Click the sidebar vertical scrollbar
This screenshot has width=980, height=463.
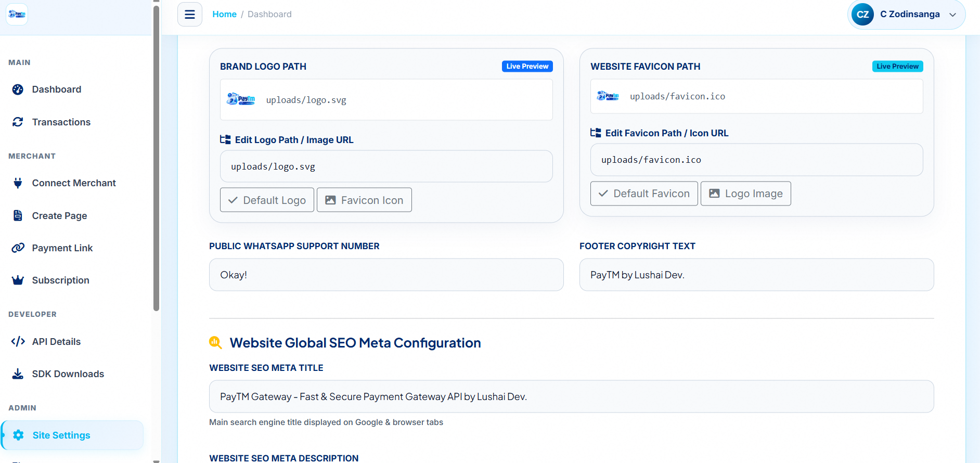coord(156,156)
